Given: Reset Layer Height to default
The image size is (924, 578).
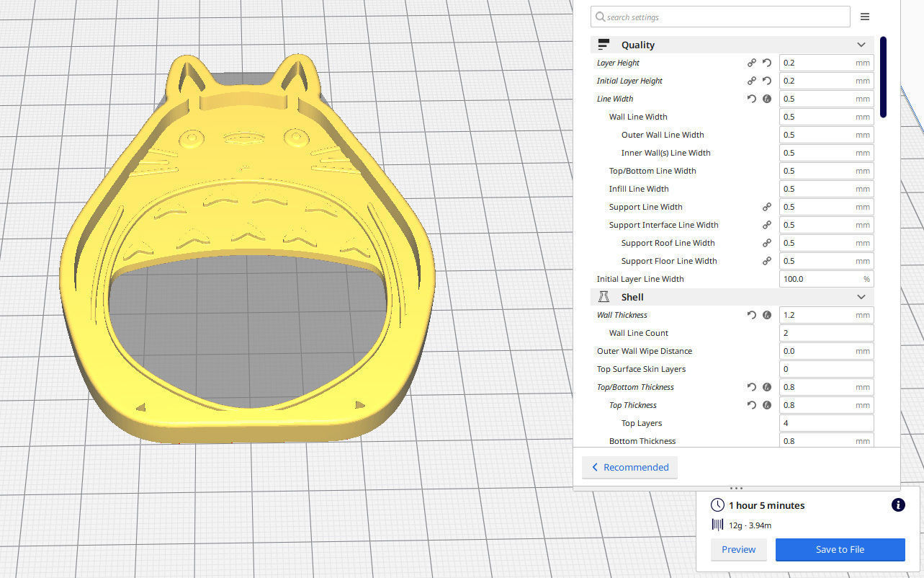Looking at the screenshot, I should (x=767, y=63).
